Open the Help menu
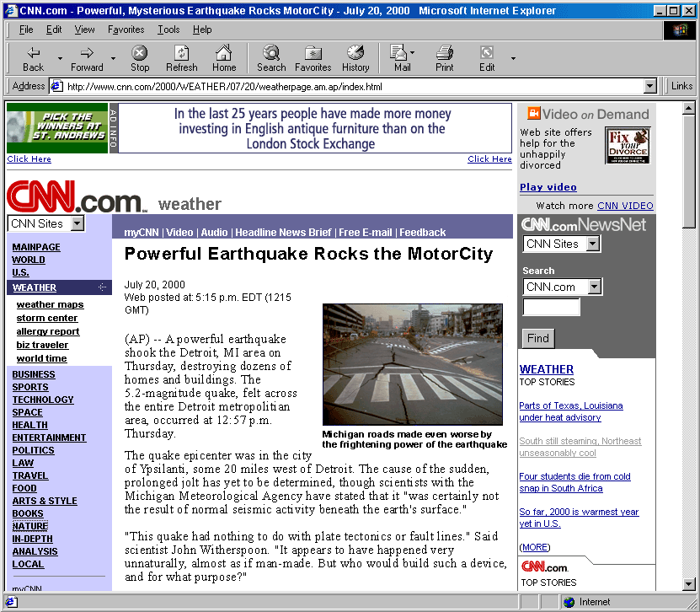Screen dimensions: 700x612 click(202, 30)
